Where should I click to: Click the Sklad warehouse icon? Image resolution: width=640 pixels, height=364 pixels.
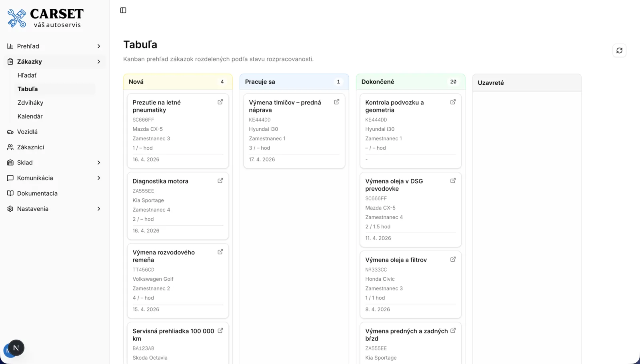[x=10, y=163]
